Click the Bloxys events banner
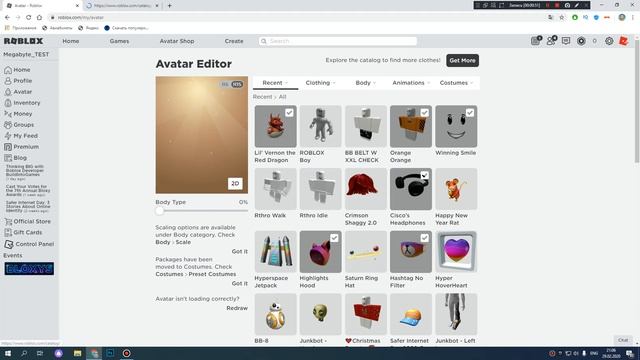The image size is (640, 360). [29, 269]
